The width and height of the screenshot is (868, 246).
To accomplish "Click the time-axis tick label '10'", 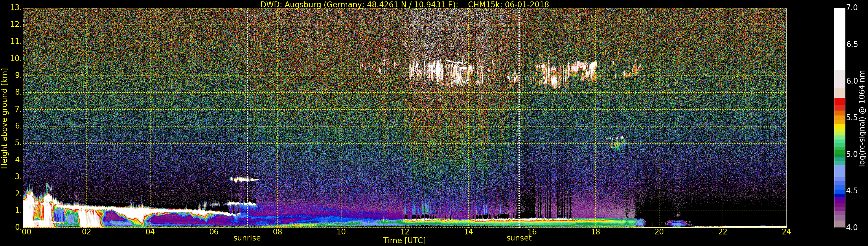I will coord(341,232).
